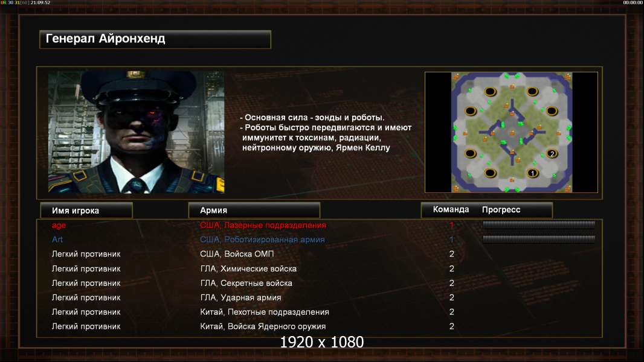Screen dimensions: 644x362
Task: Select the empty start slot above marker 2
Action: pyautogui.click(x=552, y=110)
